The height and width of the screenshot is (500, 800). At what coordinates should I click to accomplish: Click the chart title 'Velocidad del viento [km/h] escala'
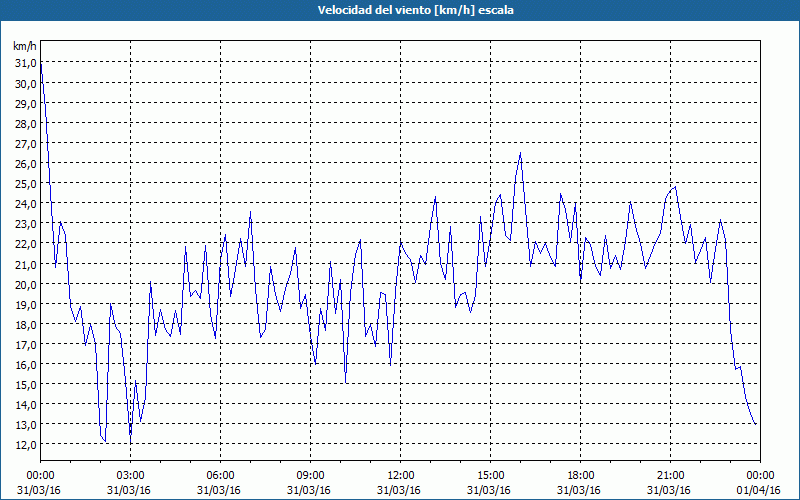415,10
